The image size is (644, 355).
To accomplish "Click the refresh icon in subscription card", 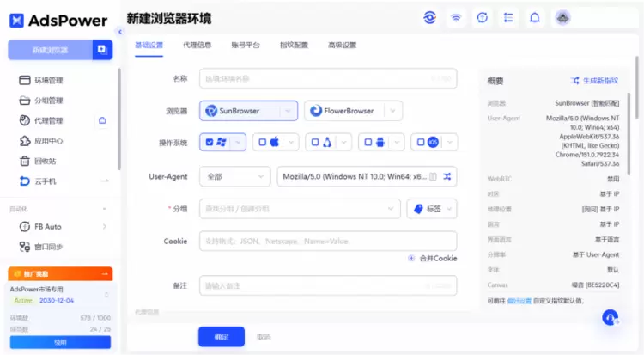I will 106,295.
